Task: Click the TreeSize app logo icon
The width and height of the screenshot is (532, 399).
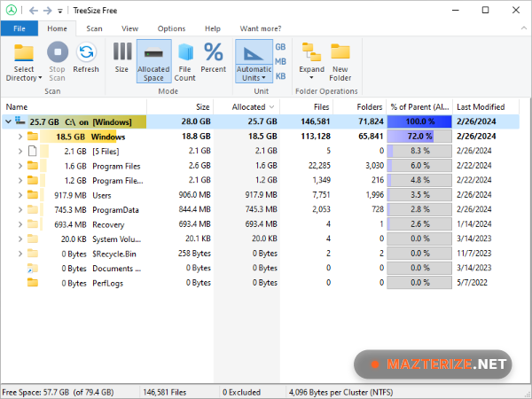Action: click(x=12, y=10)
